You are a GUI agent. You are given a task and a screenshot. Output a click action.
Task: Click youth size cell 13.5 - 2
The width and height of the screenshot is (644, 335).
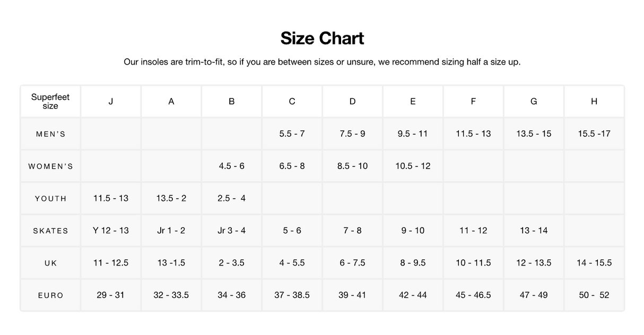(x=171, y=198)
